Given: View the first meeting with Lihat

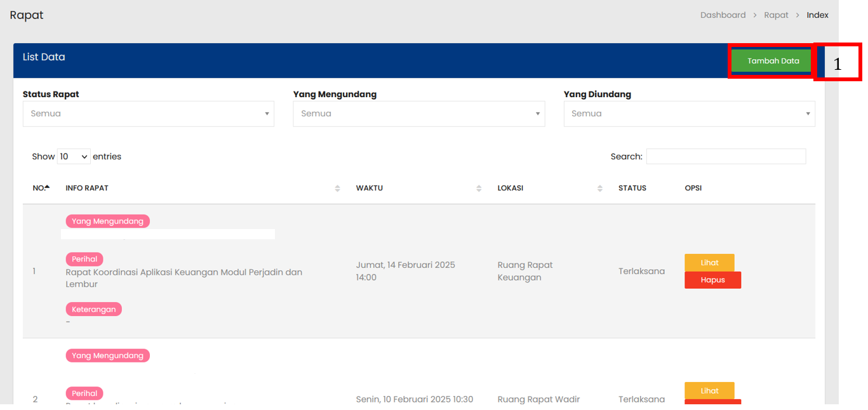Looking at the screenshot, I should [709, 262].
